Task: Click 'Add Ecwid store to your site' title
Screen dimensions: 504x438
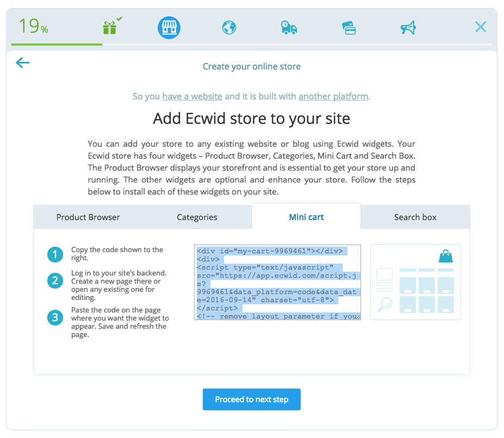Action: point(252,118)
